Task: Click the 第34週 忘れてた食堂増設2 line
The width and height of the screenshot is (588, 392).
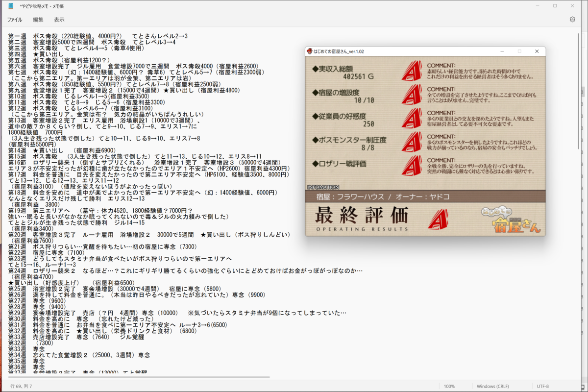Action: pyautogui.click(x=79, y=355)
